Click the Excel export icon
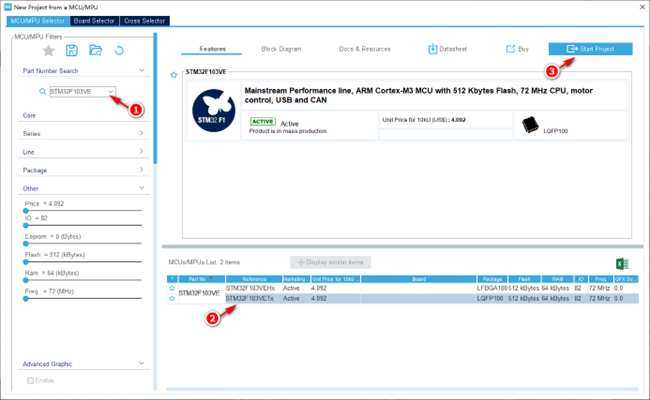The image size is (650, 400). pyautogui.click(x=622, y=264)
